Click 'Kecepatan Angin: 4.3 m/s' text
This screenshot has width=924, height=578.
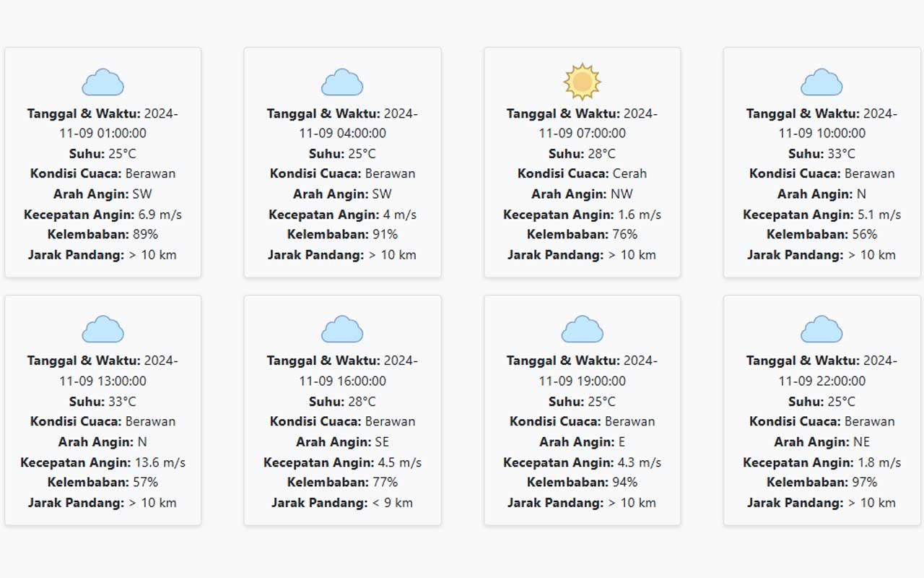(582, 462)
